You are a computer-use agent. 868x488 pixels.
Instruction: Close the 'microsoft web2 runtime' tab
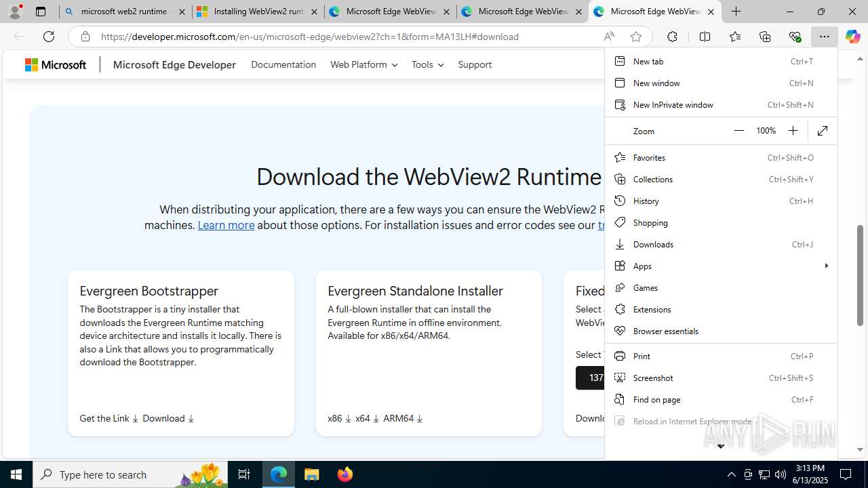(x=182, y=12)
